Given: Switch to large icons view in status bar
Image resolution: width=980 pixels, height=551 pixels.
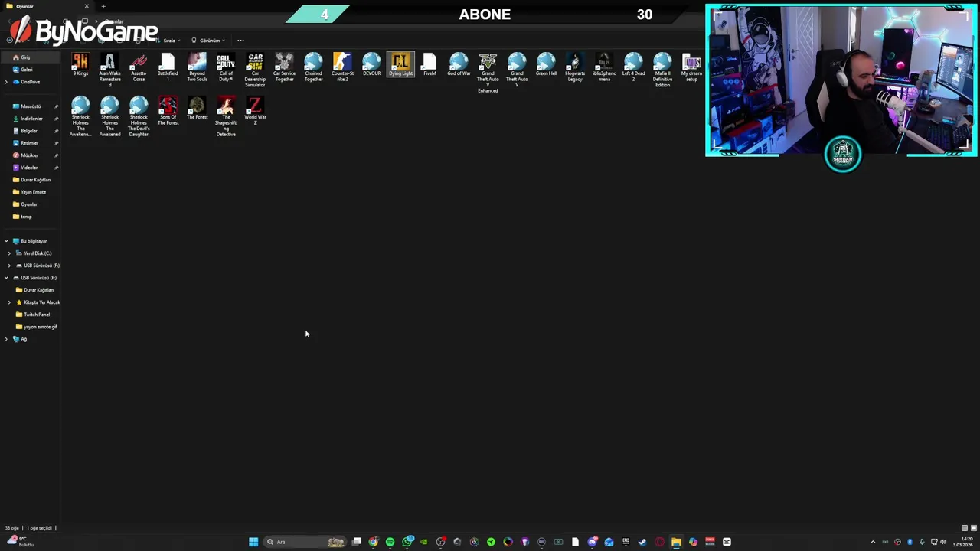Looking at the screenshot, I should point(972,528).
